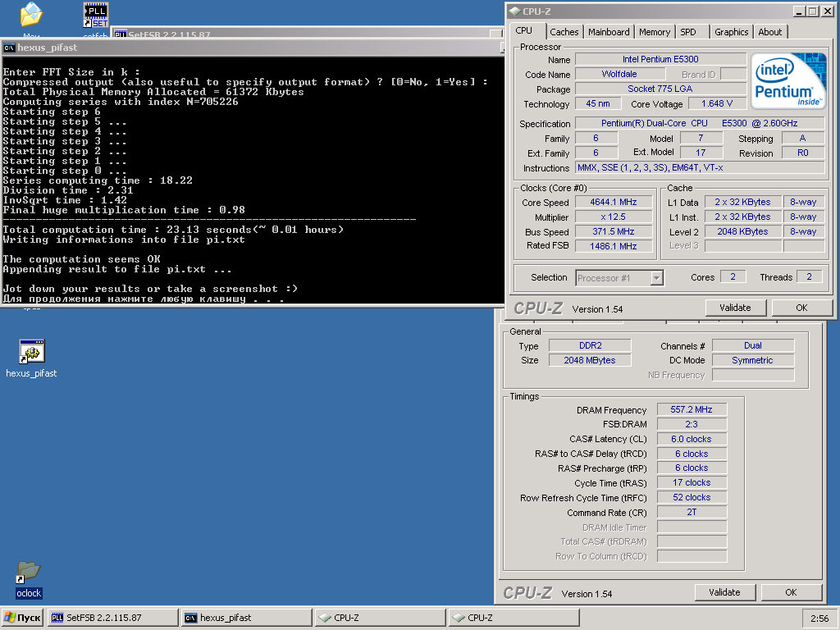Click the memory Size value 2048 MBytes
Screen dimensions: 840x630
(590, 360)
